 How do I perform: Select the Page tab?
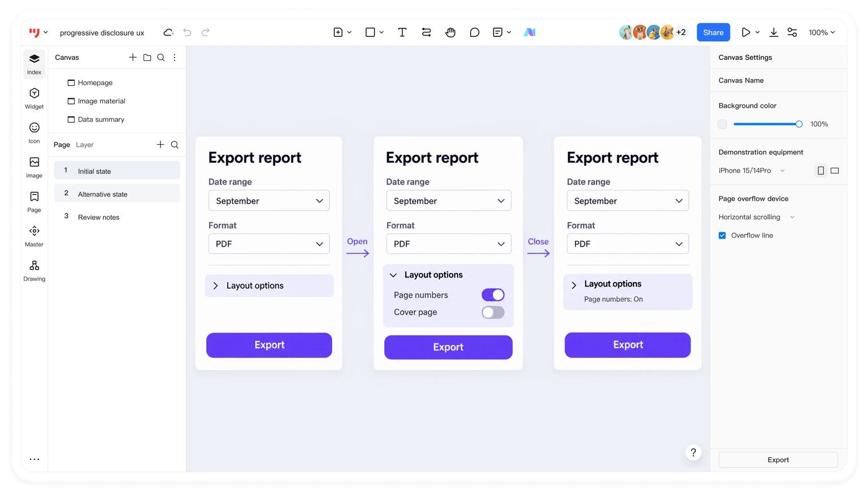coord(62,145)
